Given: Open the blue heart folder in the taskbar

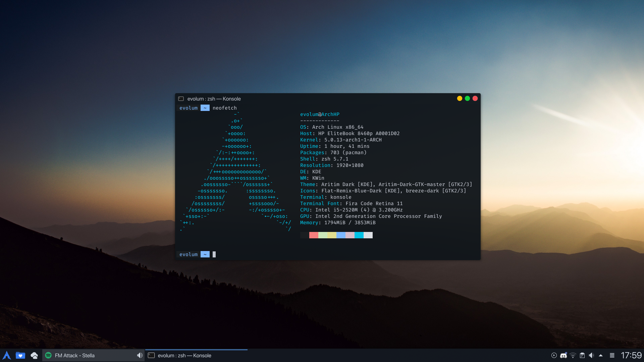Looking at the screenshot, I should pos(20,355).
